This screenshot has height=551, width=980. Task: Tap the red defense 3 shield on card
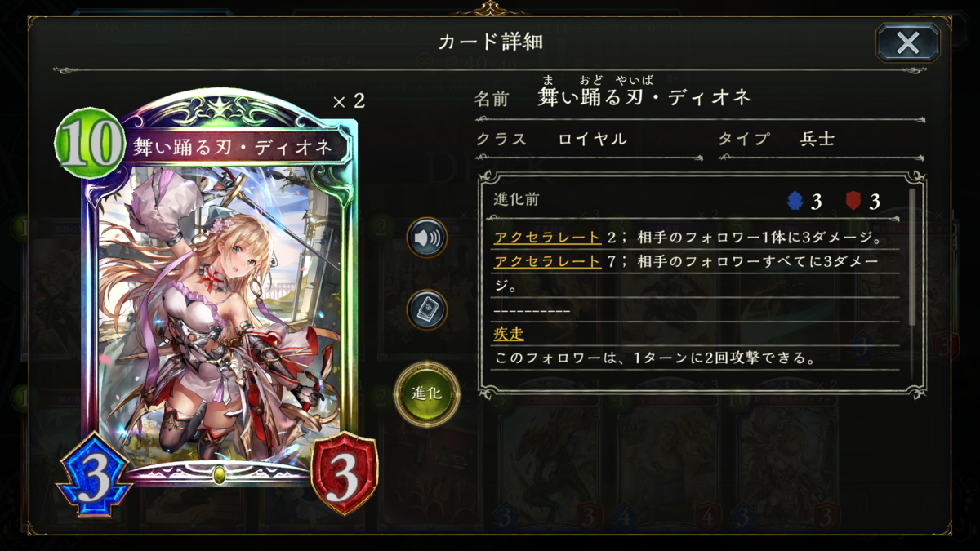345,473
